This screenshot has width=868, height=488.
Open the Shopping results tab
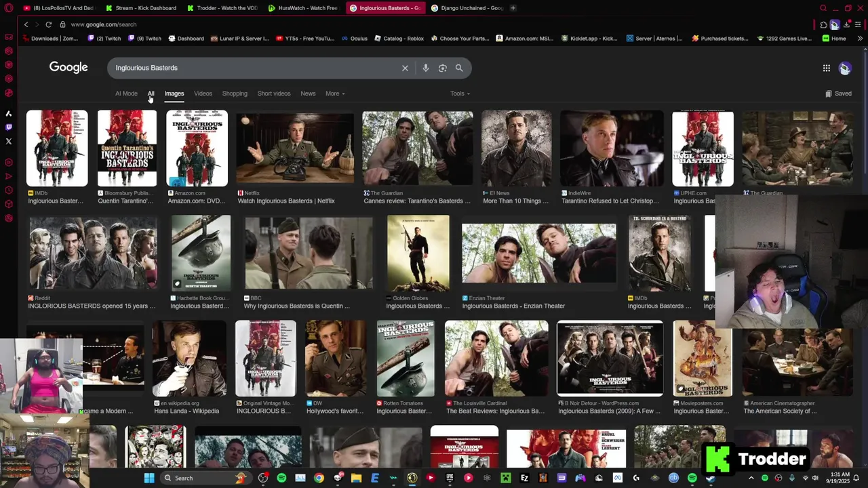(x=235, y=94)
